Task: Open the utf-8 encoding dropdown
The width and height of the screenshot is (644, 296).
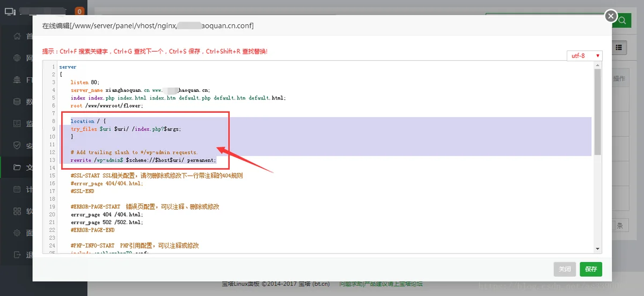Action: click(584, 56)
